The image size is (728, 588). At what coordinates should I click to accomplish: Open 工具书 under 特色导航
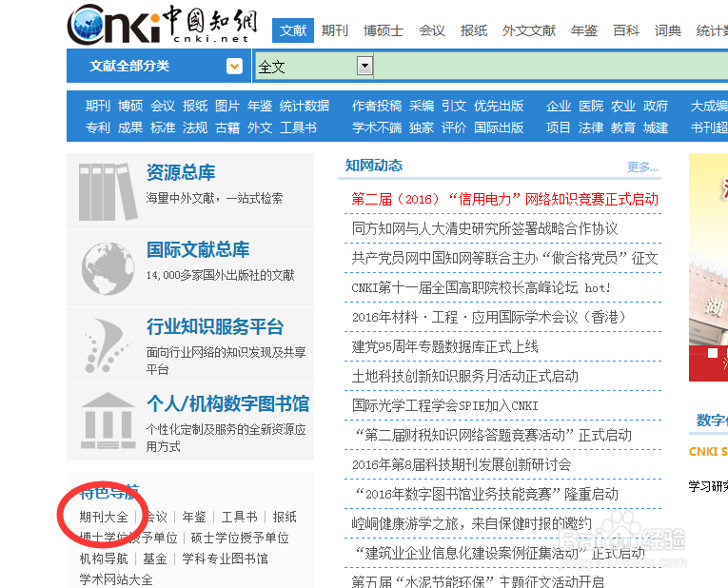click(240, 517)
